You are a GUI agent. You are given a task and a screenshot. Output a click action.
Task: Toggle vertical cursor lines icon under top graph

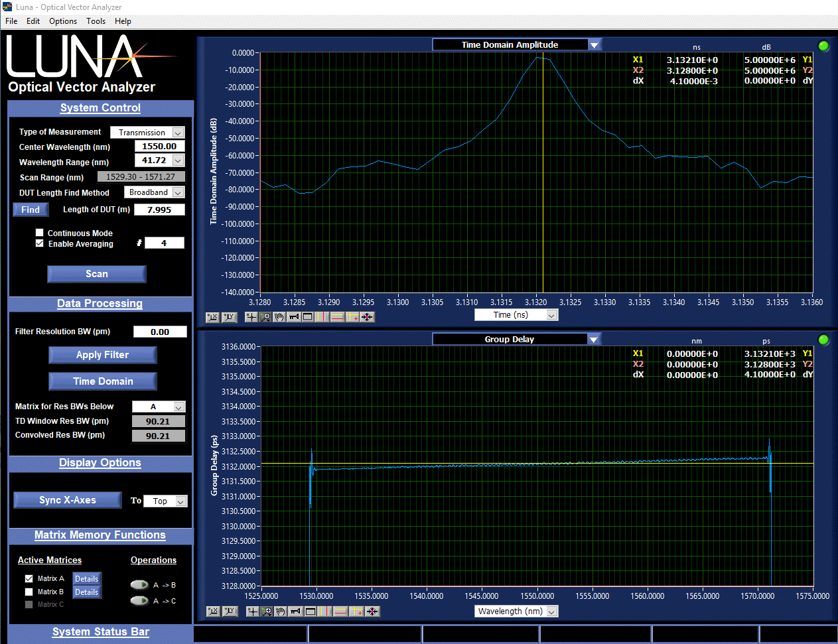(x=322, y=317)
